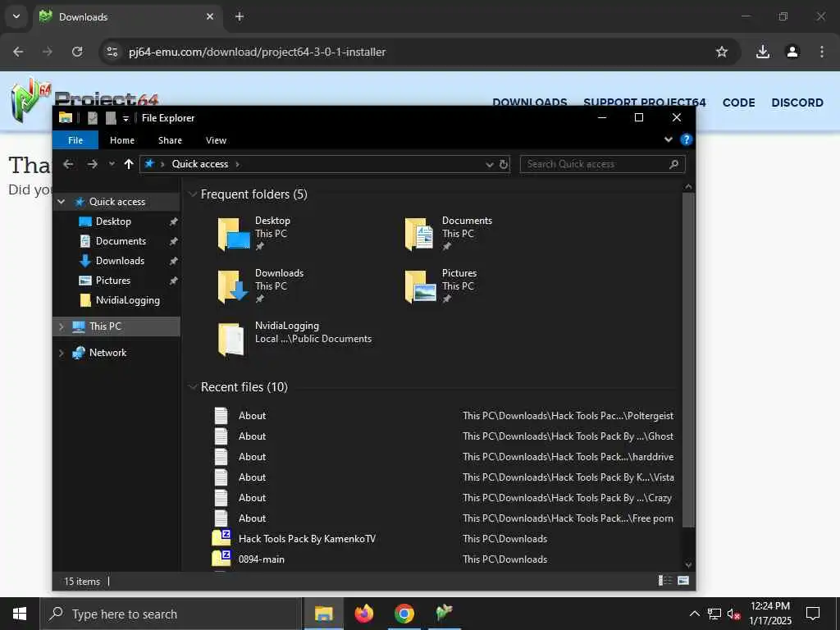The image size is (840, 630).
Task: Go forward in File Explorer
Action: click(x=92, y=164)
